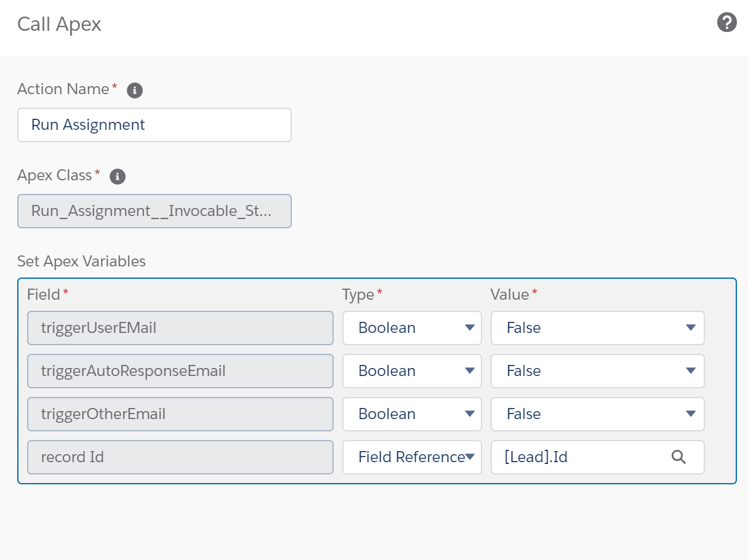Edit the Action Name field 'Run Assignment'

coord(155,125)
